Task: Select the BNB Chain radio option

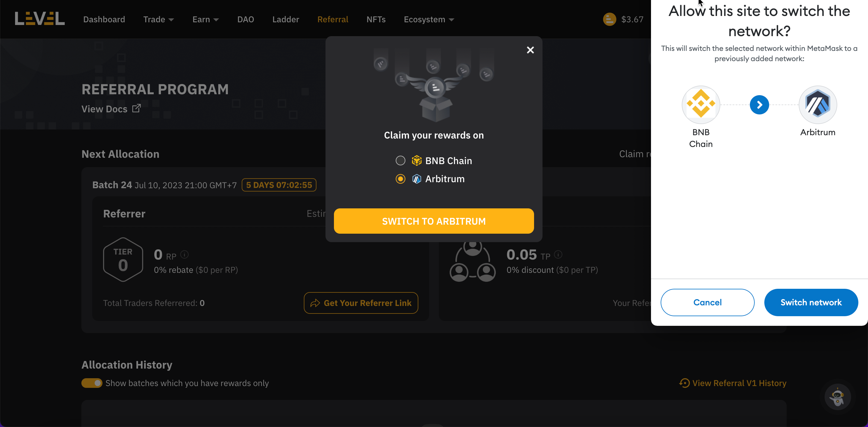Action: tap(400, 161)
